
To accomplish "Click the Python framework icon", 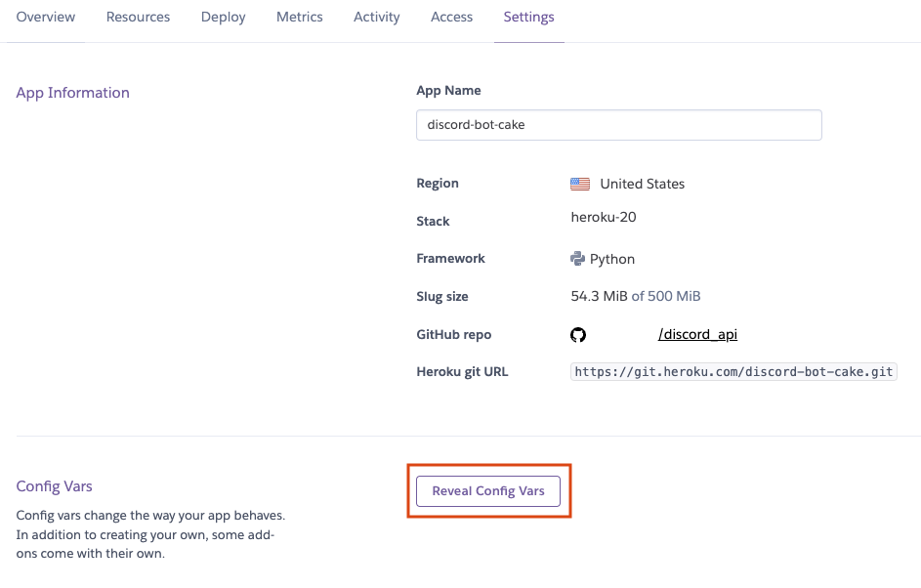I will pos(577,259).
